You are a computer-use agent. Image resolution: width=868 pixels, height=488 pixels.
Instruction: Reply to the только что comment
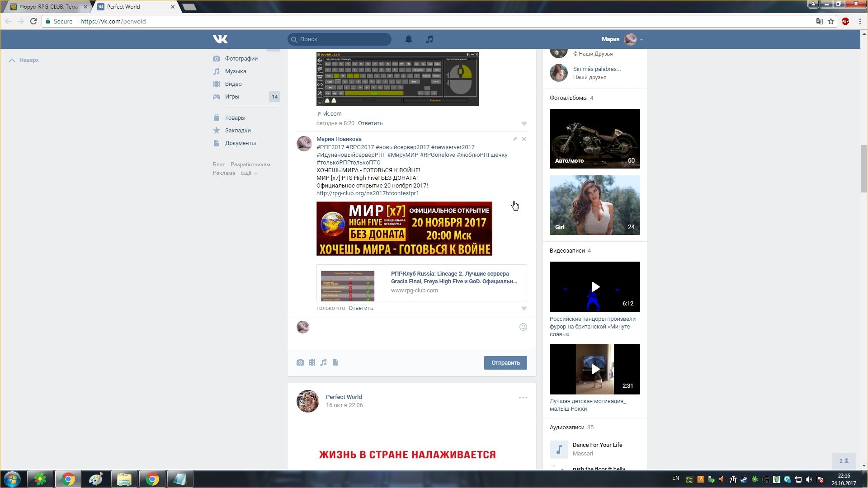[361, 308]
